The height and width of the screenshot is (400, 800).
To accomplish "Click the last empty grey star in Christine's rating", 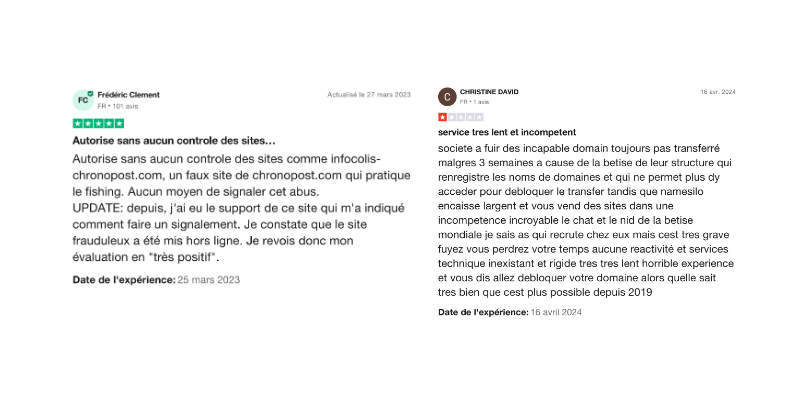I will coord(479,117).
